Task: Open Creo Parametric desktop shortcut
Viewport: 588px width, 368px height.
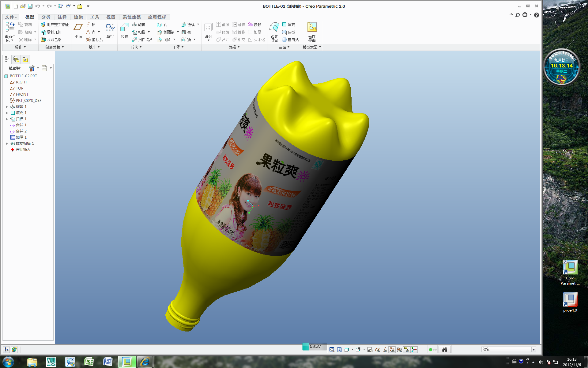Action: pyautogui.click(x=570, y=273)
